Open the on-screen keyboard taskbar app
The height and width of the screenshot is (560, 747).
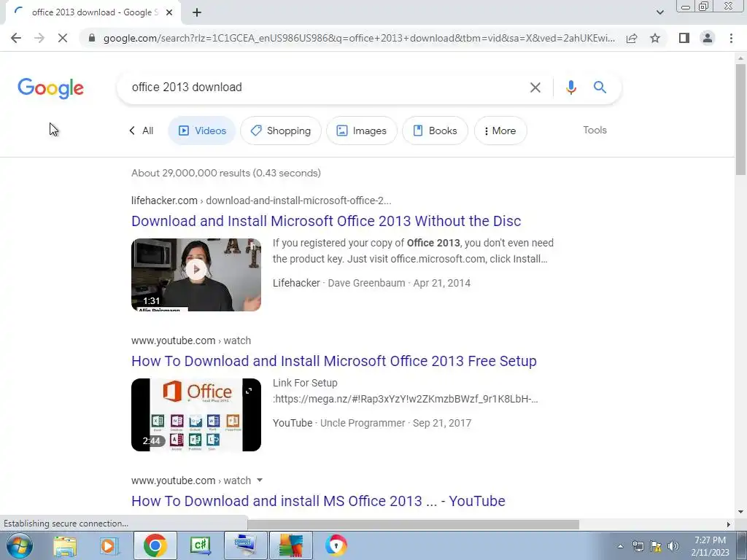245,545
